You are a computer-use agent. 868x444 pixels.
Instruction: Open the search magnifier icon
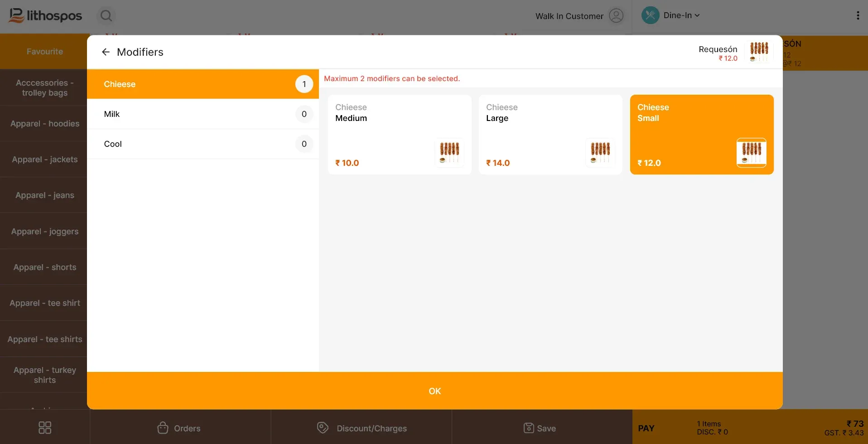click(x=106, y=16)
